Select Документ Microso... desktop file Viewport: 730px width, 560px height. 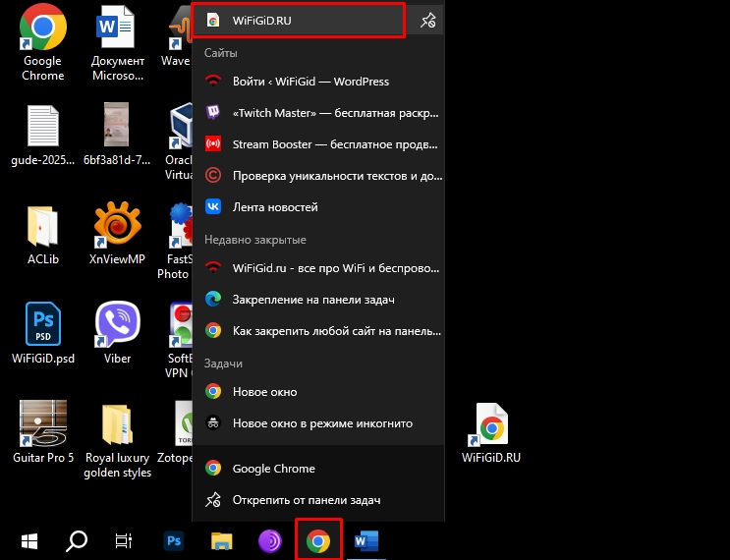coord(117,44)
